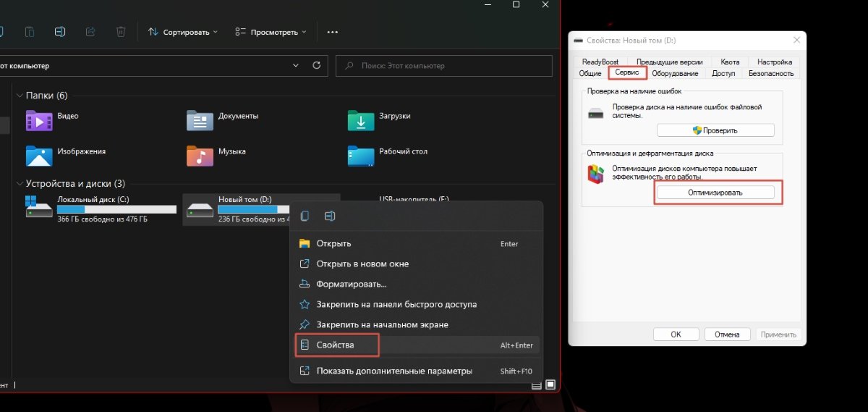Image resolution: width=868 pixels, height=412 pixels.
Task: Click the Оптимизировать button
Action: [x=715, y=193]
